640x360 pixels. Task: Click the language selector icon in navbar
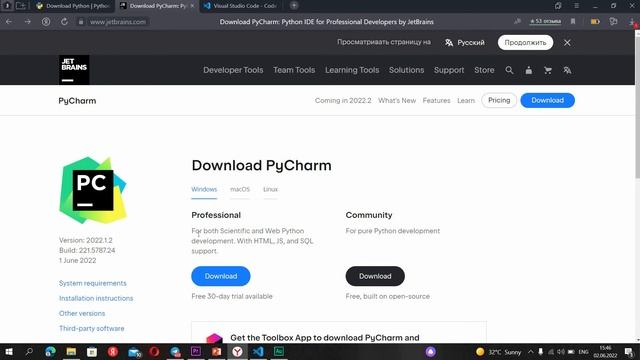[567, 70]
